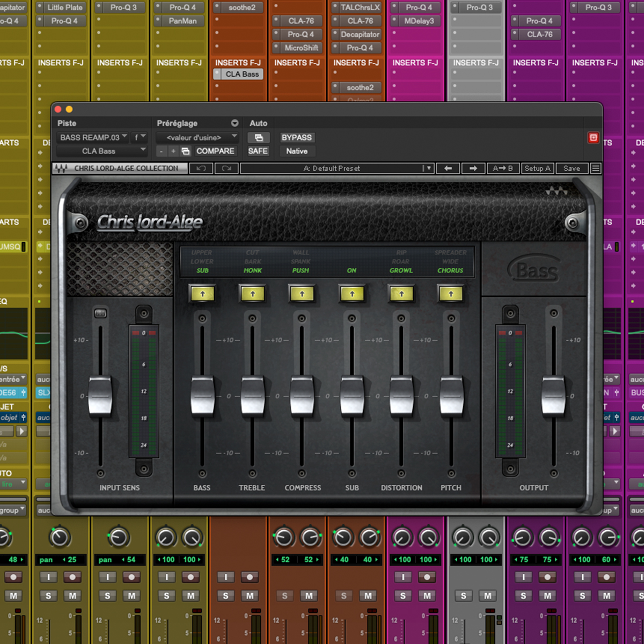644x644 pixels.
Task: Open the insert position 'f' dropdown
Action: pyautogui.click(x=140, y=138)
